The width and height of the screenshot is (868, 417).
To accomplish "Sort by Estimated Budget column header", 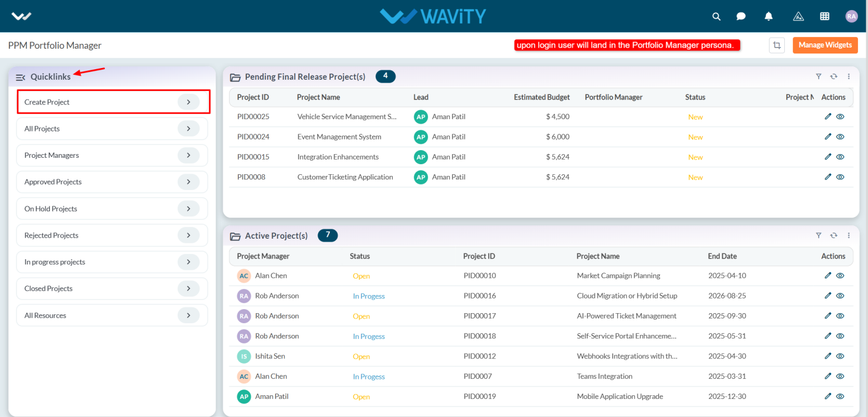I will tap(542, 97).
